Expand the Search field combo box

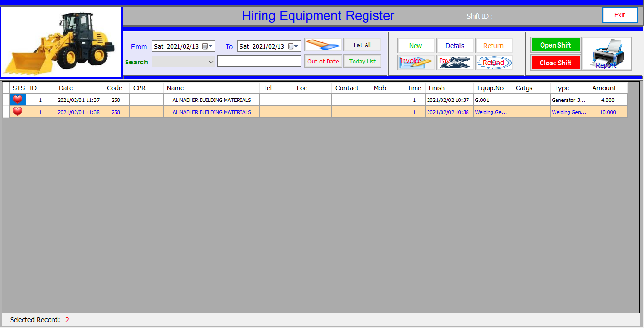(x=211, y=62)
